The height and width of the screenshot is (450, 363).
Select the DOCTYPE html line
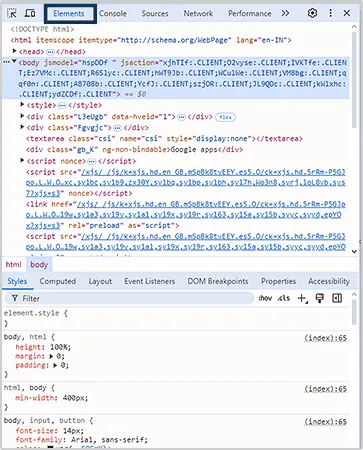42,29
